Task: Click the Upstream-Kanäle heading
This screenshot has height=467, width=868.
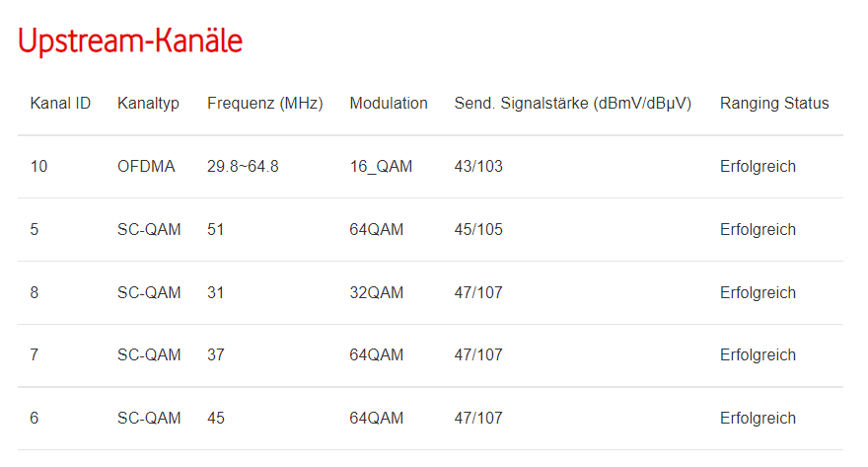Action: click(x=130, y=41)
